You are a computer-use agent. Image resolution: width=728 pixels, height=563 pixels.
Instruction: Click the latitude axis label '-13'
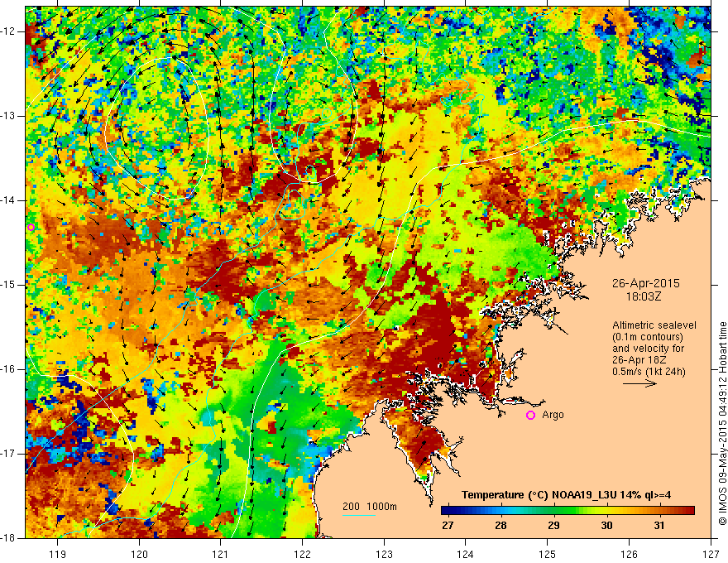coord(8,116)
